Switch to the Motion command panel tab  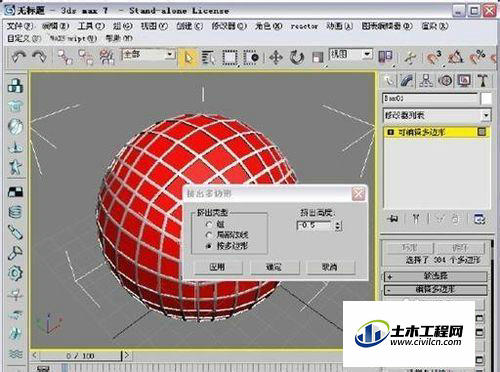pos(445,80)
